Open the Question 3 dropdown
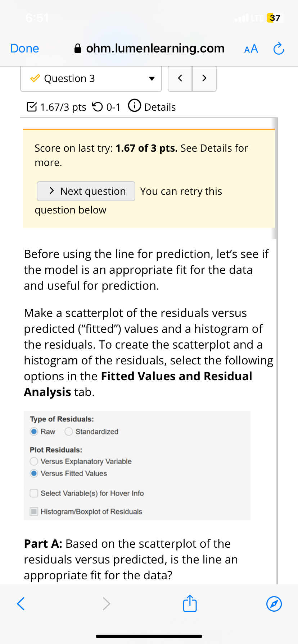Image resolution: width=298 pixels, height=644 pixels. point(152,78)
